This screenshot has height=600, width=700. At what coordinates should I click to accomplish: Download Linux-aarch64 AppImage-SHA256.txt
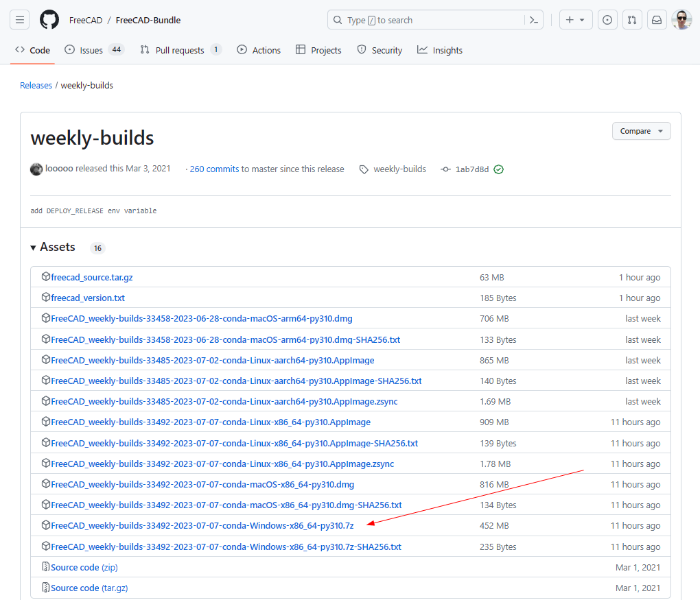[x=236, y=381]
